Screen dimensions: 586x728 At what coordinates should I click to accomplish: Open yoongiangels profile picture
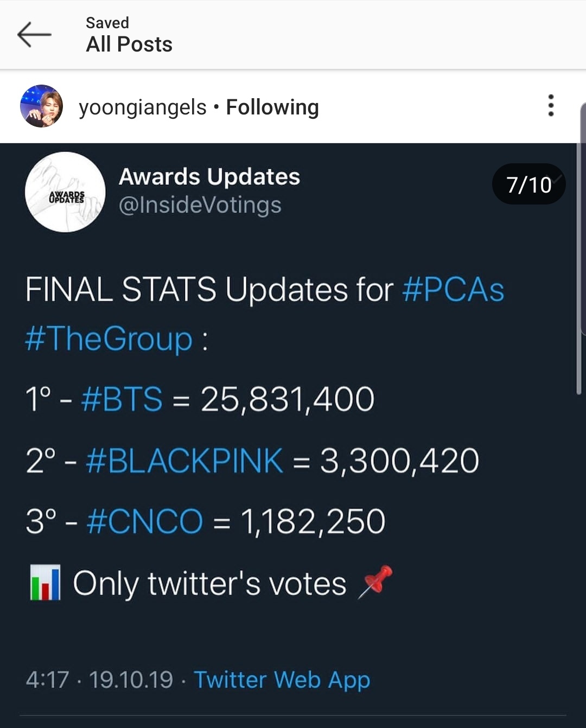tap(41, 106)
